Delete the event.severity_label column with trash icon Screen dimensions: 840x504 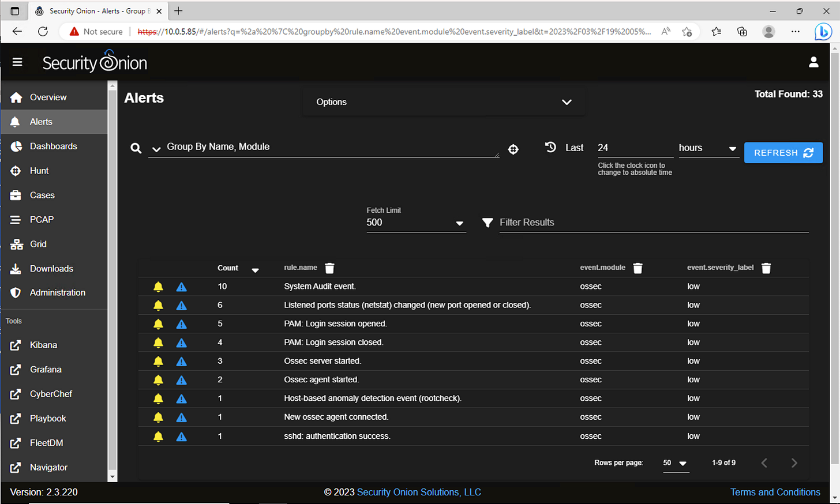pos(766,268)
